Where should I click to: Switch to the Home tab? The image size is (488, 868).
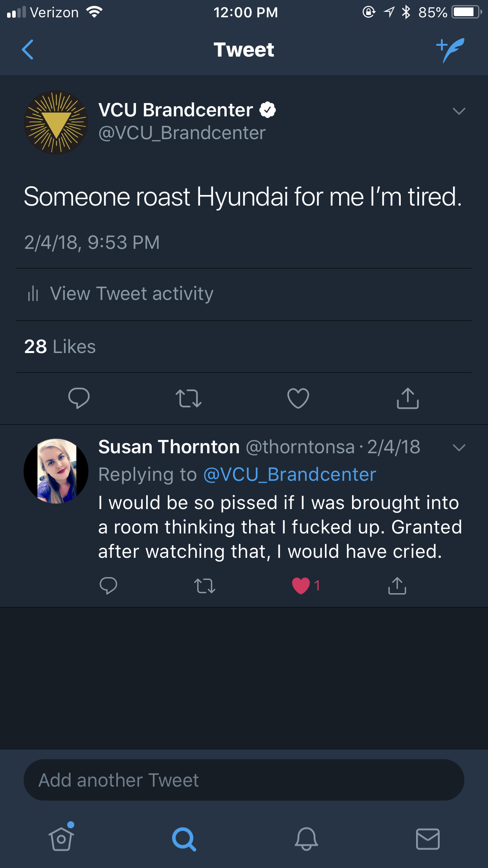[x=61, y=839]
